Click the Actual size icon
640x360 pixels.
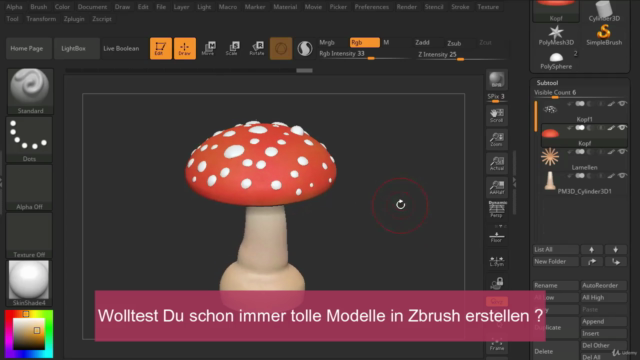pyautogui.click(x=497, y=164)
